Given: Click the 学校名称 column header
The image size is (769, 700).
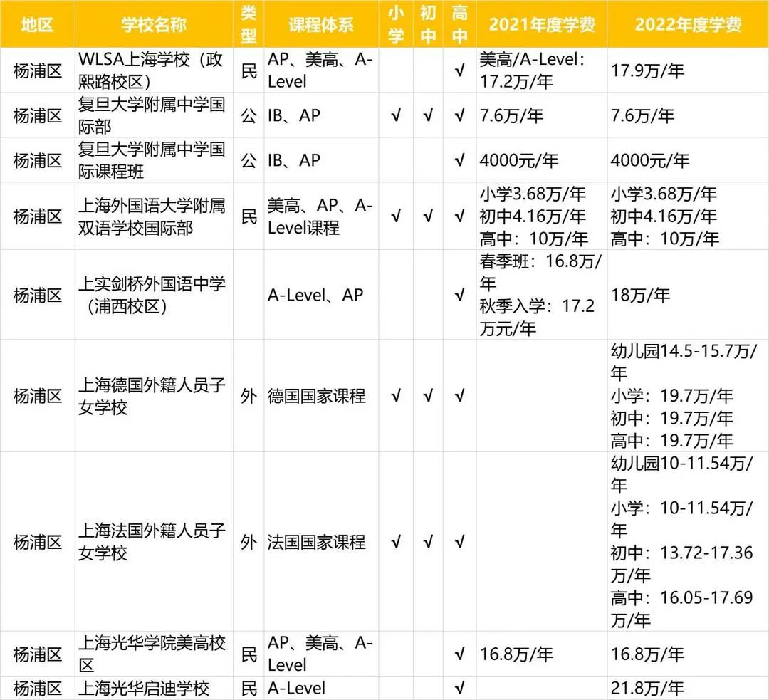Looking at the screenshot, I should 154,24.
